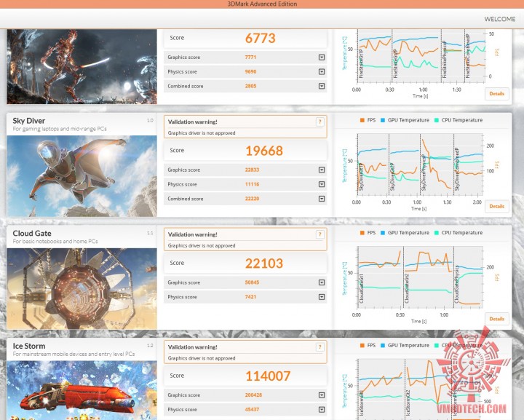Click Cloud Gate validation warning help icon
This screenshot has width=524, height=420.
click(319, 234)
